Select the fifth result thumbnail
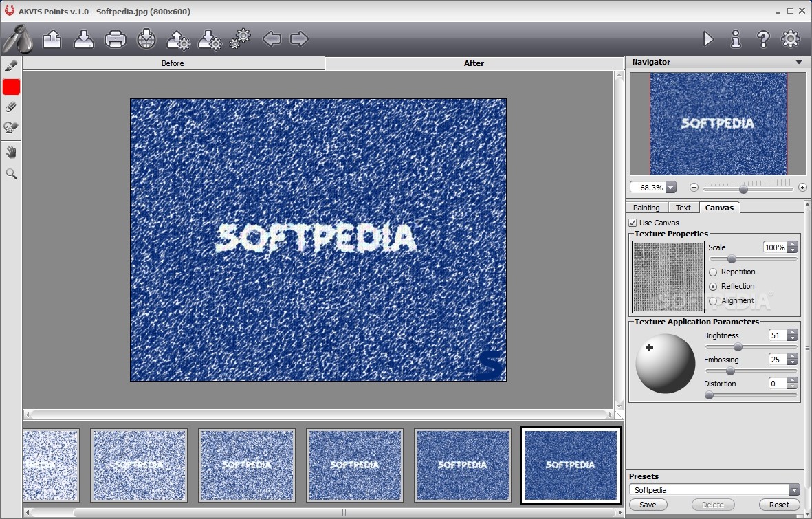This screenshot has width=812, height=519. 463,465
